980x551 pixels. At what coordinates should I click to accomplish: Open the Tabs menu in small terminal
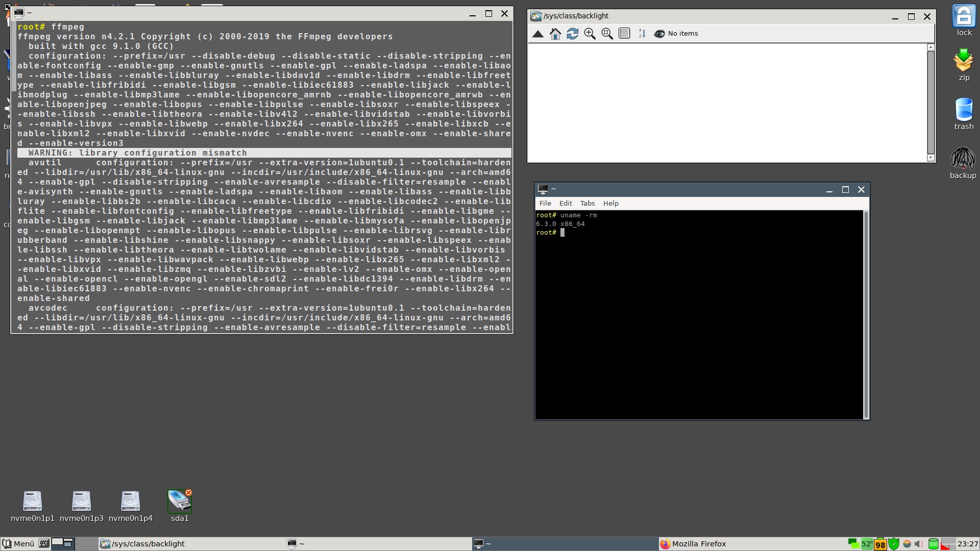point(587,203)
